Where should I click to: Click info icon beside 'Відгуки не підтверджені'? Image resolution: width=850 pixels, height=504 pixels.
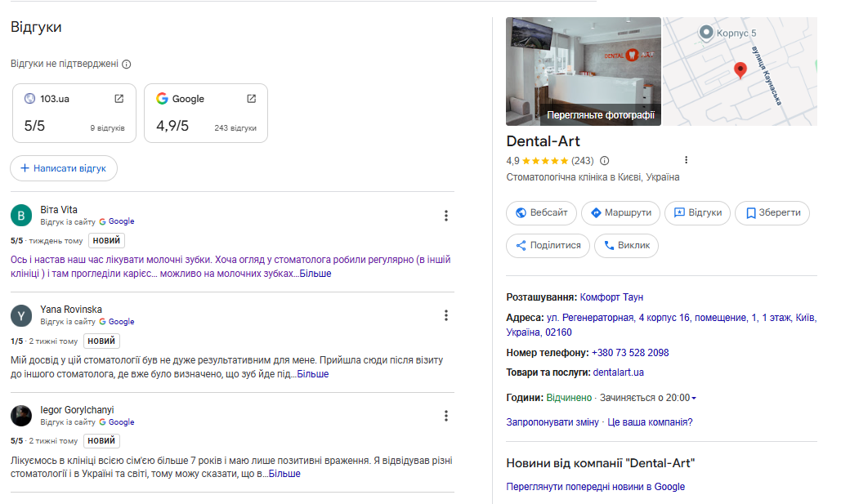tap(127, 64)
